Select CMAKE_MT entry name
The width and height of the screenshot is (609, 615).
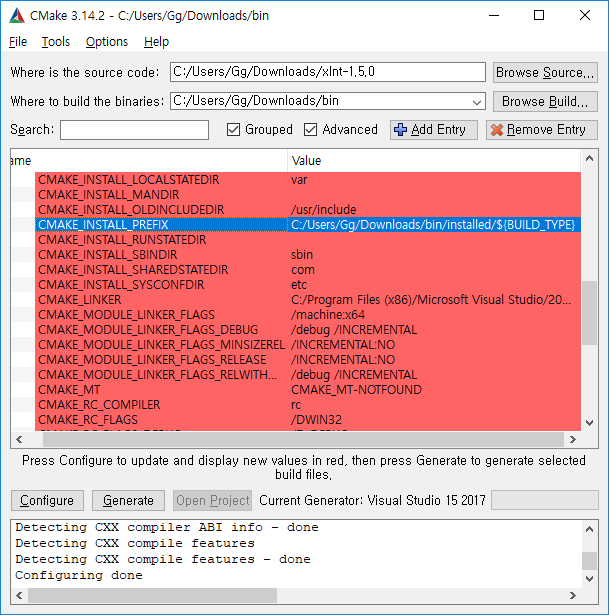(69, 389)
